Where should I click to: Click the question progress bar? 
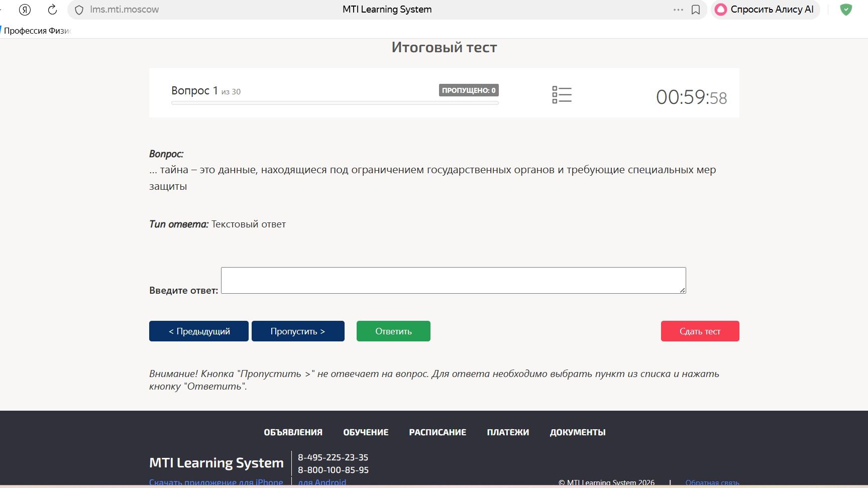click(335, 103)
